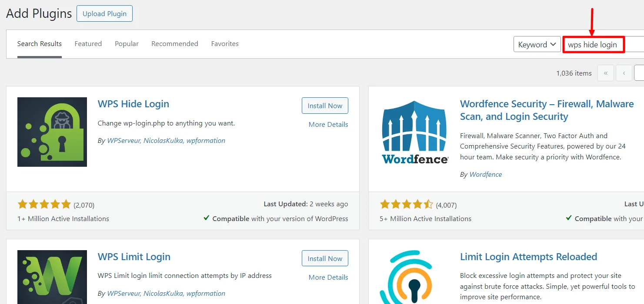Click the star rating of WPS Hide Login
Screen dimensions: 644x304
click(x=44, y=204)
